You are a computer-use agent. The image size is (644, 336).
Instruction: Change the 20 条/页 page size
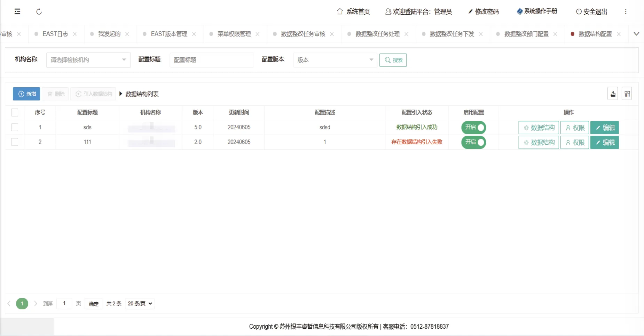point(140,304)
